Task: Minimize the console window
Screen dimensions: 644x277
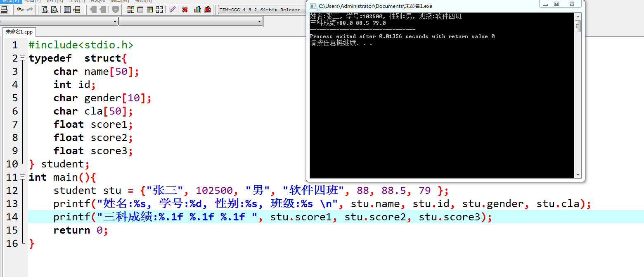Action: click(545, 4)
